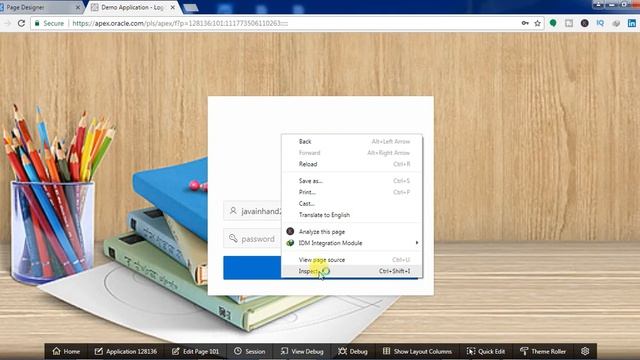Select Translate to English
The width and height of the screenshot is (640, 360).
(351, 215)
